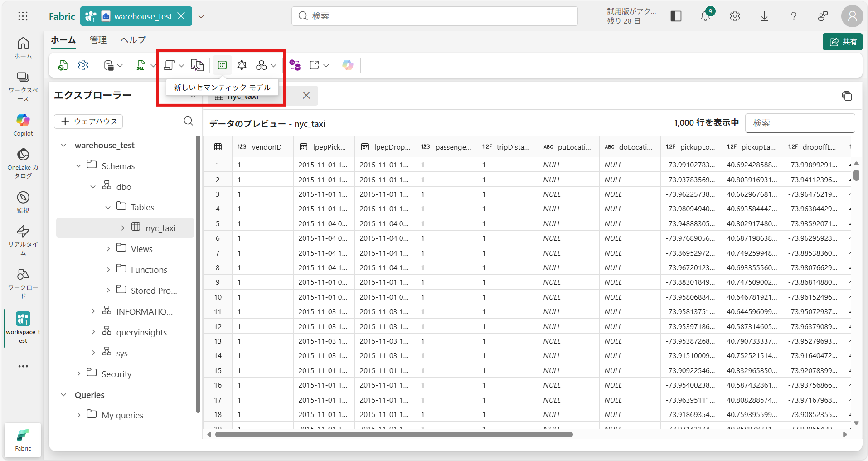Click the download arrow icon in header
The image size is (868, 461).
click(764, 16)
